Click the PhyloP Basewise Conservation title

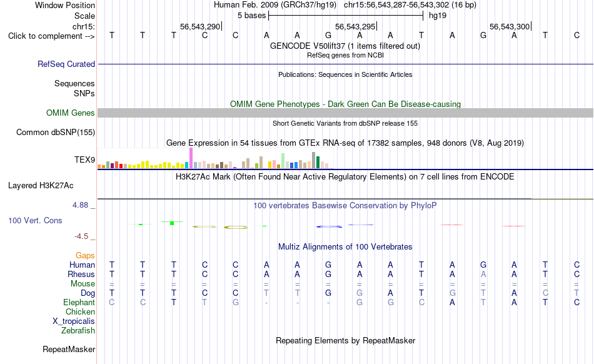pyautogui.click(x=345, y=205)
